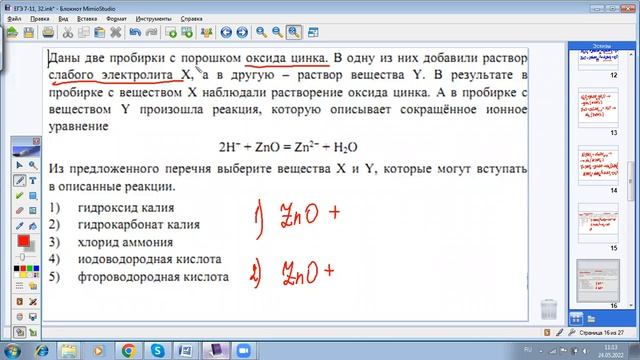Open the Инструменты menu
This screenshot has height=360, width=640.
[x=153, y=19]
